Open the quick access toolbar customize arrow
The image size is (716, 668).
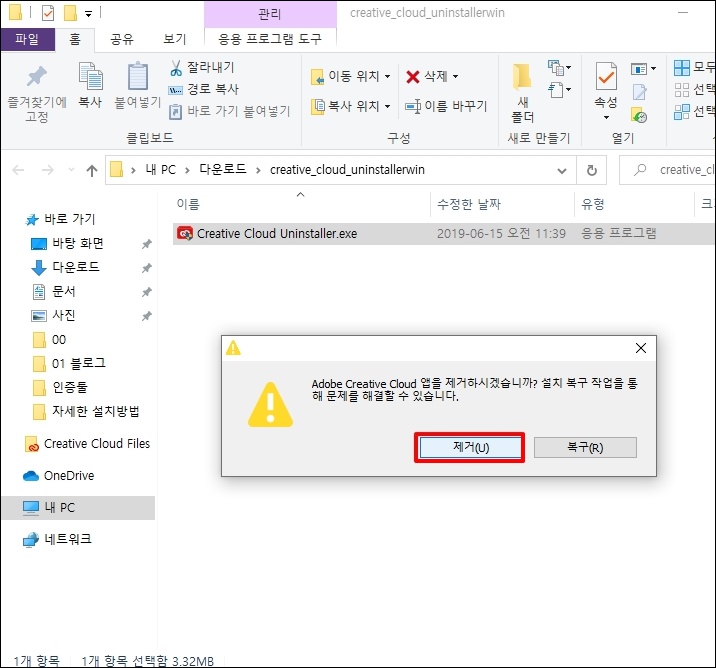click(89, 14)
